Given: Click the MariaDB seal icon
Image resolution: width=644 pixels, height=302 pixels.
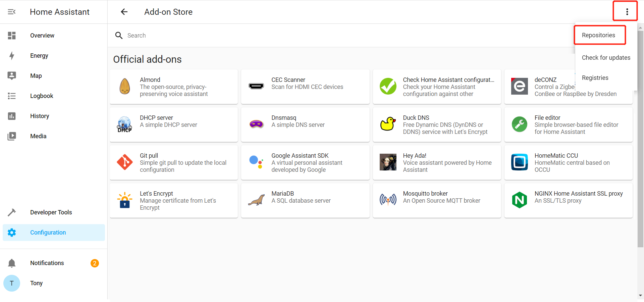Looking at the screenshot, I should tap(256, 200).
